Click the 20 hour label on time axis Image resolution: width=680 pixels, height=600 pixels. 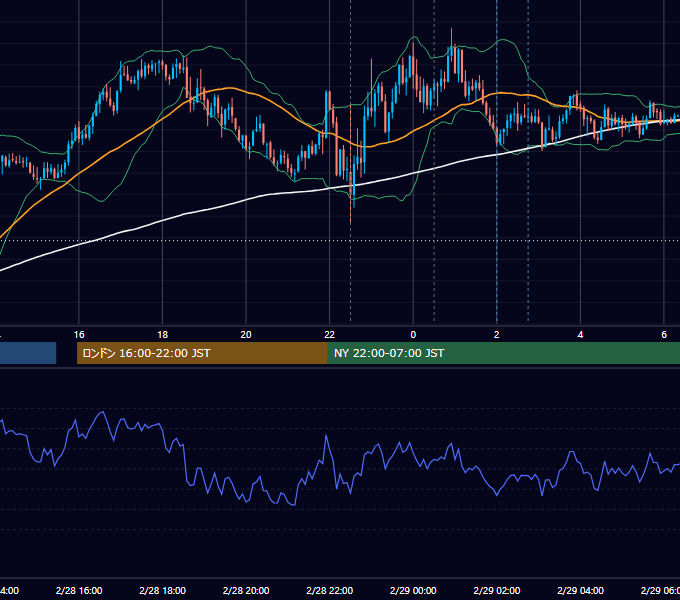(x=246, y=335)
